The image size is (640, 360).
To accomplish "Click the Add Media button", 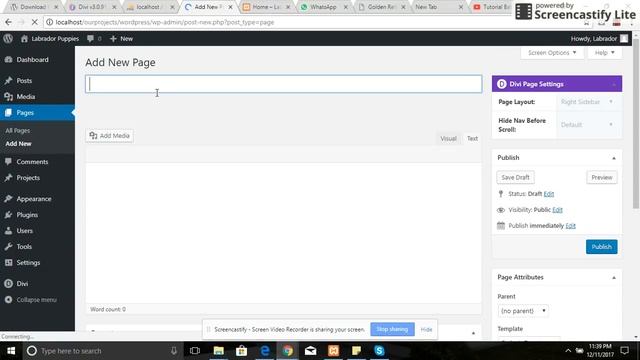I will [109, 136].
